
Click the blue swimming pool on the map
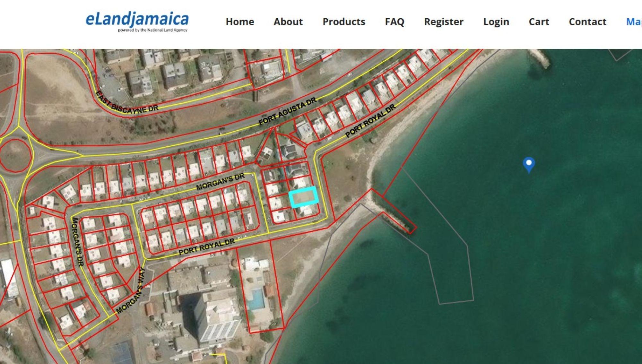(x=257, y=299)
